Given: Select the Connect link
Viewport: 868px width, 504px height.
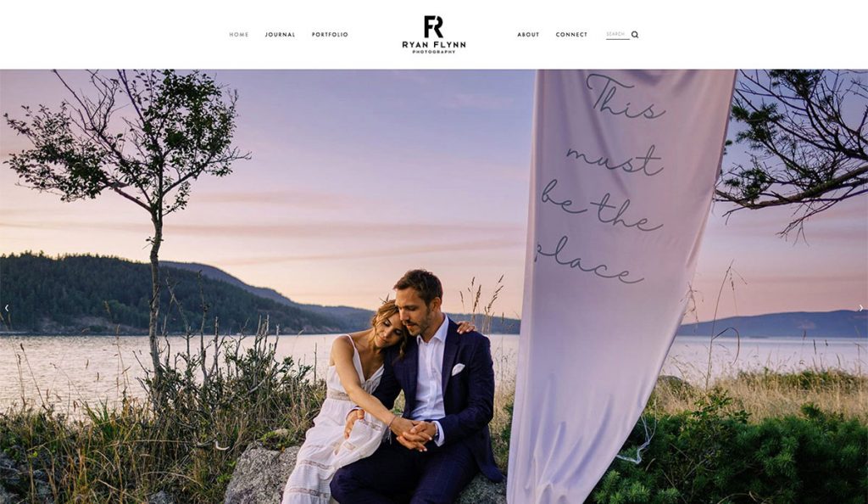Looking at the screenshot, I should point(571,34).
